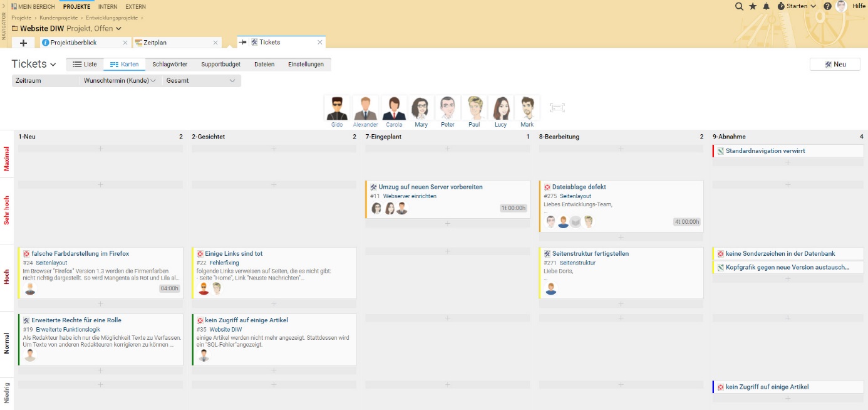This screenshot has height=410, width=868.
Task: Expand the Starten timer dropdown
Action: [797, 6]
